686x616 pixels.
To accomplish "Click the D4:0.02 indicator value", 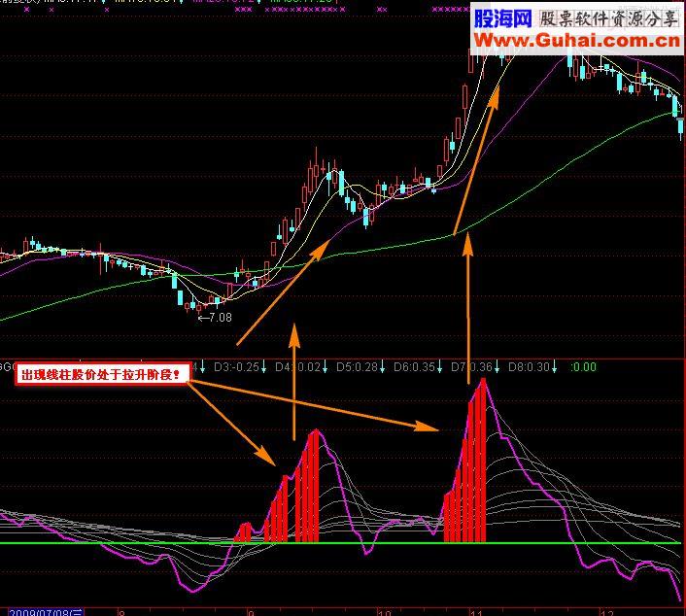I will point(298,366).
